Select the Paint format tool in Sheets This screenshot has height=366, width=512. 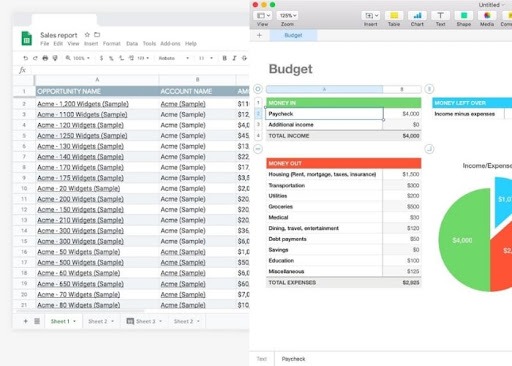point(55,58)
